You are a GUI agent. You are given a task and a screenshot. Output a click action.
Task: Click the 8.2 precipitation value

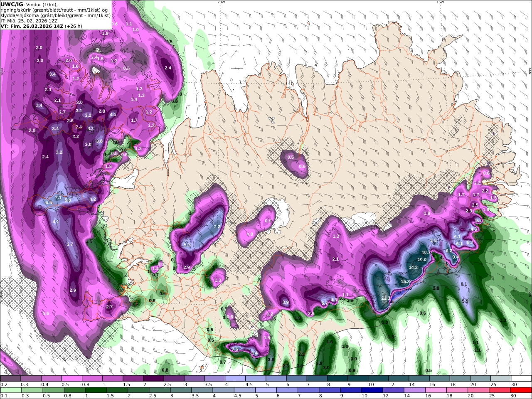click(448, 251)
